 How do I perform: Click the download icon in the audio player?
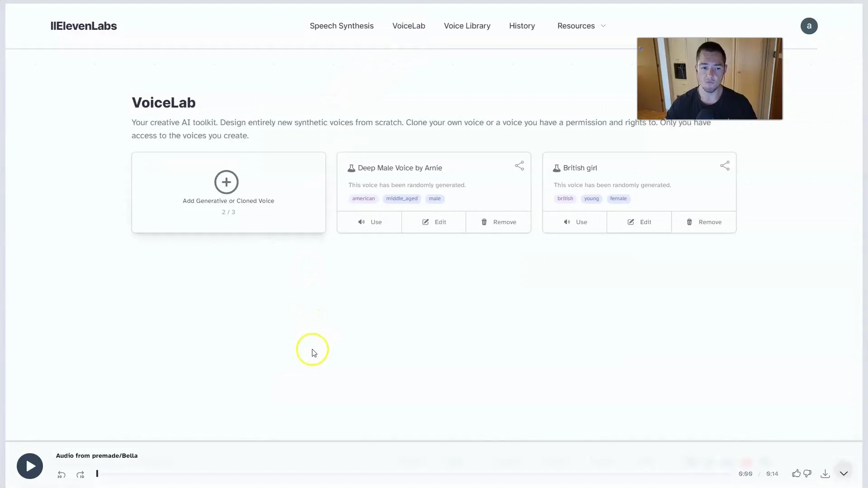click(826, 473)
